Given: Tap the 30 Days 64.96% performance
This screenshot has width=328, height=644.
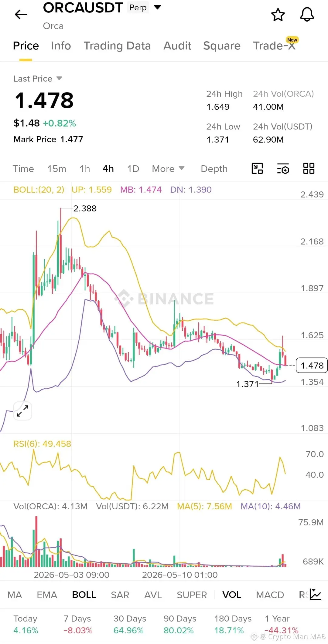Looking at the screenshot, I should point(130,625).
